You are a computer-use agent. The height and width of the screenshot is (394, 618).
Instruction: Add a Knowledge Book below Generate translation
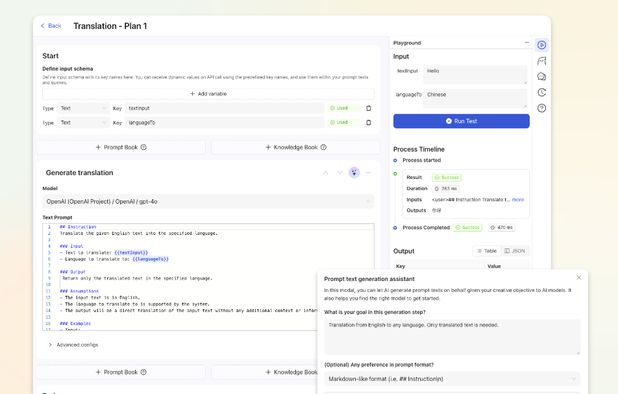pos(264,372)
